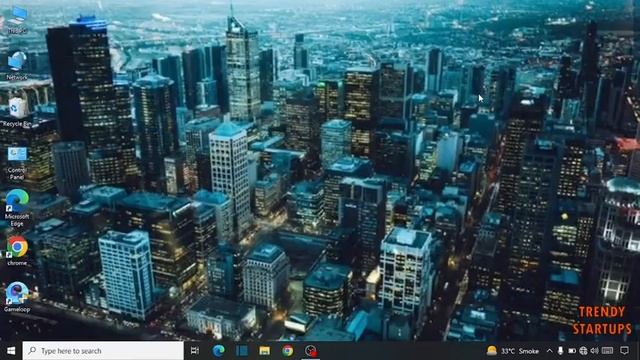
Task: Launch Edge from the taskbar
Action: (218, 351)
